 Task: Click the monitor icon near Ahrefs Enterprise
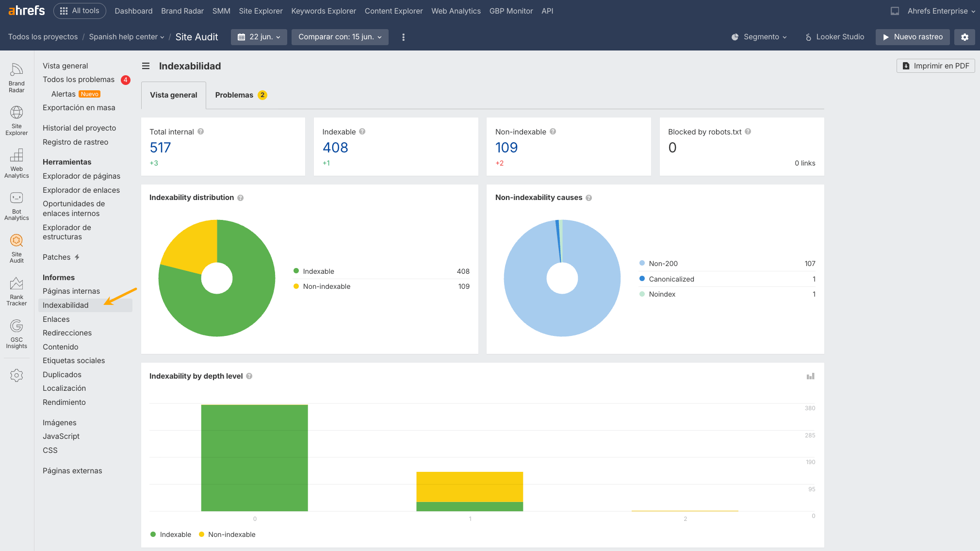pos(895,11)
